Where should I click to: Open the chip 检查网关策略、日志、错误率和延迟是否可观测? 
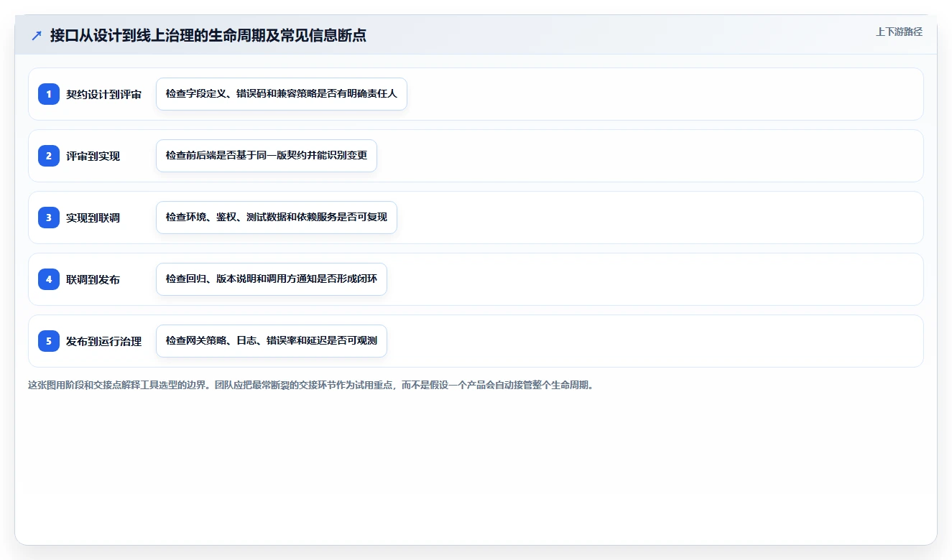point(272,341)
